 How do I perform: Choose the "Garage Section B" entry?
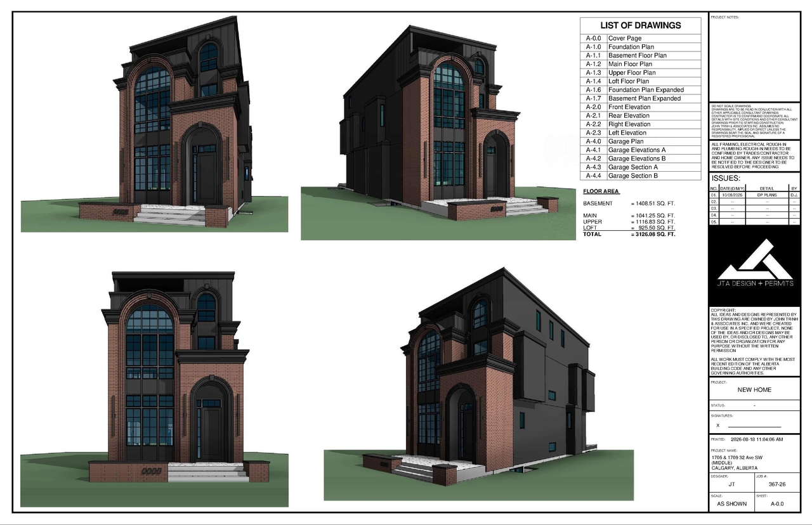coord(633,176)
